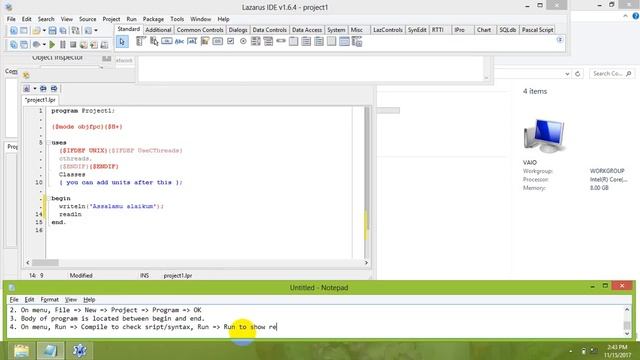Open the Source menu in Lazarus
The image size is (640, 360).
87,19
